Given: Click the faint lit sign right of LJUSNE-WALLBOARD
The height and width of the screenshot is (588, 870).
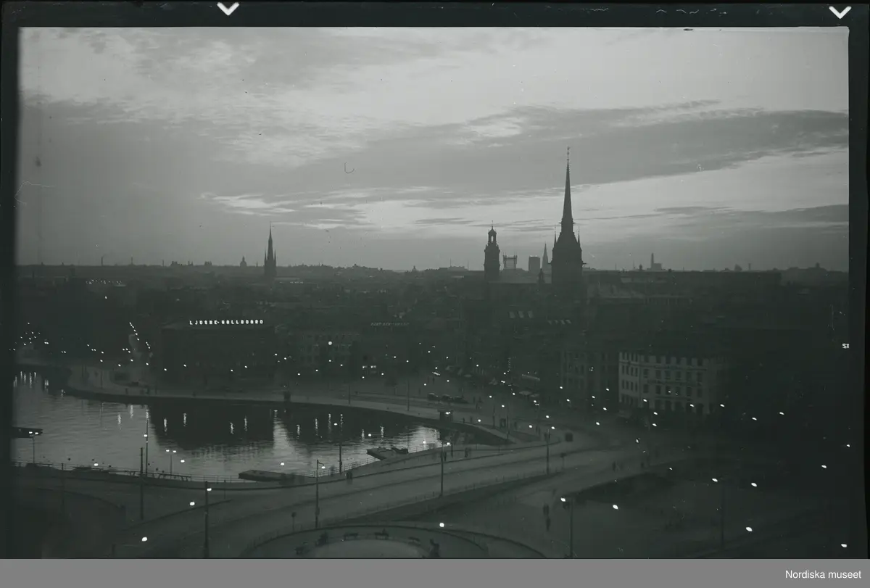Looking at the screenshot, I should (x=389, y=324).
